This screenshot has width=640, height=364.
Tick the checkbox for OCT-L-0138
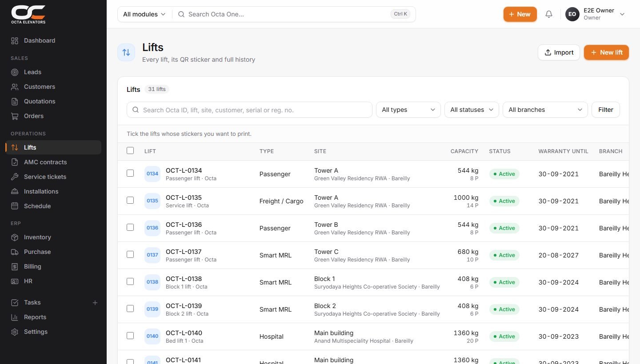pos(130,281)
